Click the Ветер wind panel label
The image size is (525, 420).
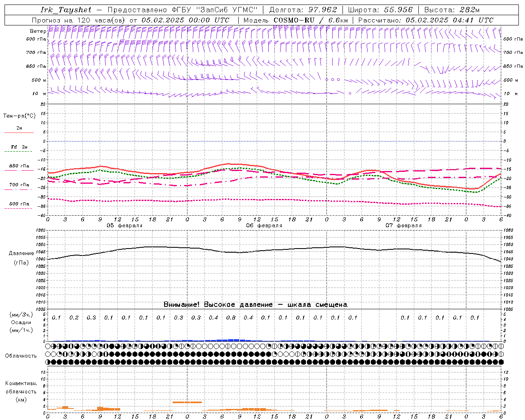[38, 31]
